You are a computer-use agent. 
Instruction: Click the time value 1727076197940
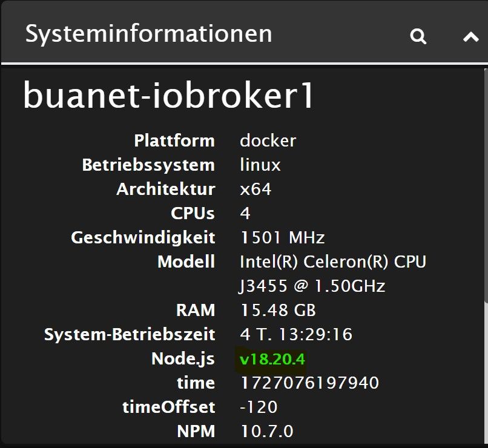pyautogui.click(x=309, y=383)
